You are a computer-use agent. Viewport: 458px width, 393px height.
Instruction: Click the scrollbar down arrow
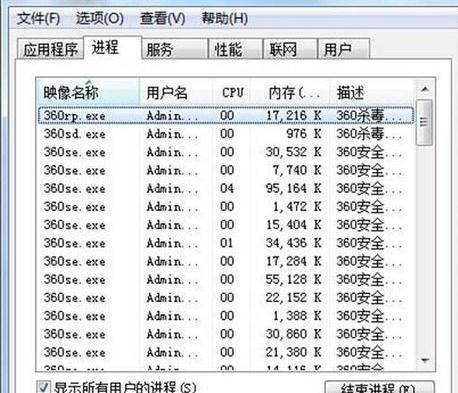coord(425,360)
